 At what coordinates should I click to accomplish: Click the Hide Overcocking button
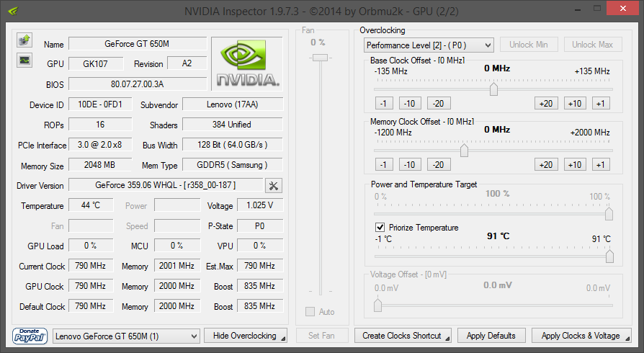(x=245, y=336)
